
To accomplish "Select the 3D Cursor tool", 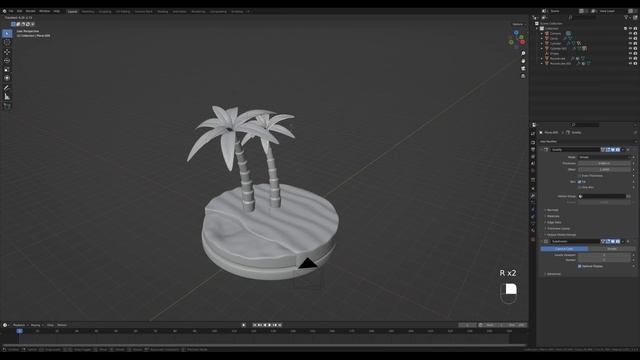I will tap(7, 42).
